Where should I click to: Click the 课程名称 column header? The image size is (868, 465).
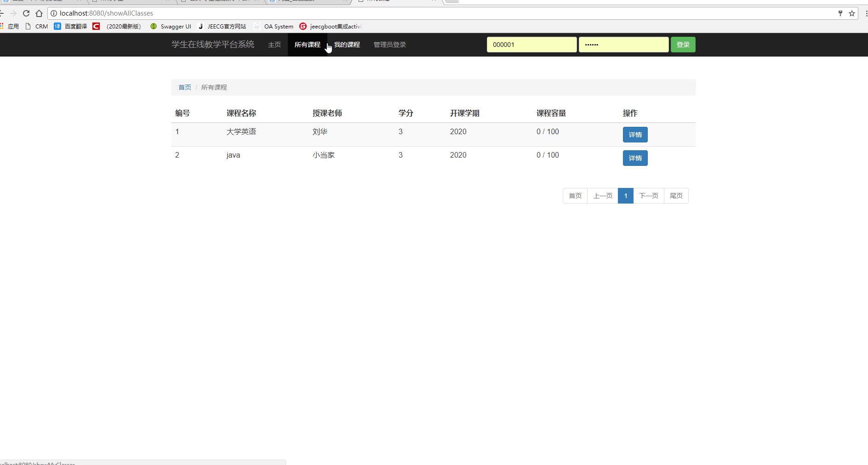click(x=241, y=113)
